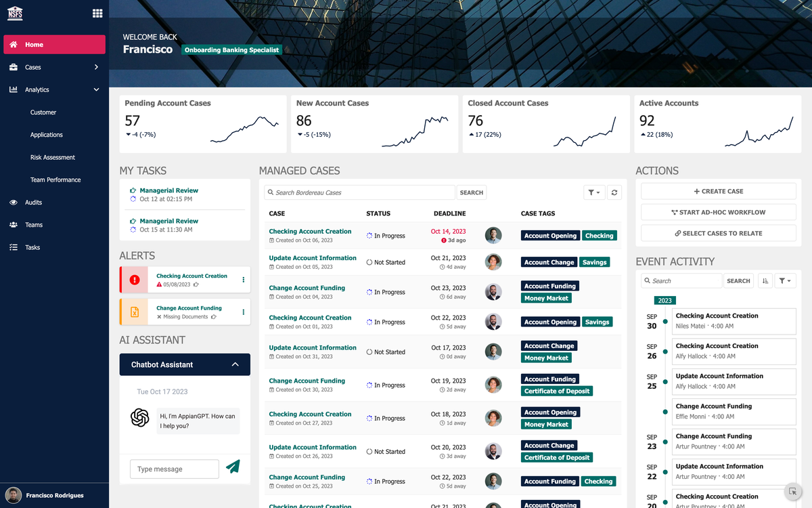Click the Sep 30 timeline marker dot
Screen dimensions: 812x508
click(x=665, y=321)
